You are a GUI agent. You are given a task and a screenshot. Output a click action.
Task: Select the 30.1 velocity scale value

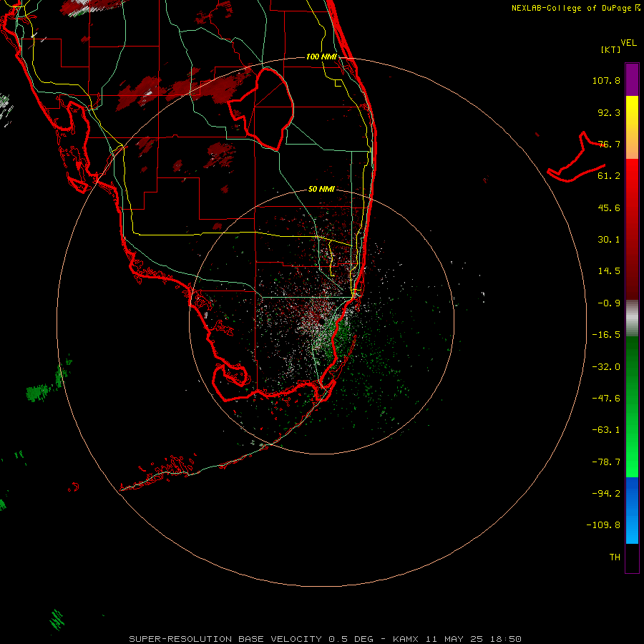[x=609, y=240]
